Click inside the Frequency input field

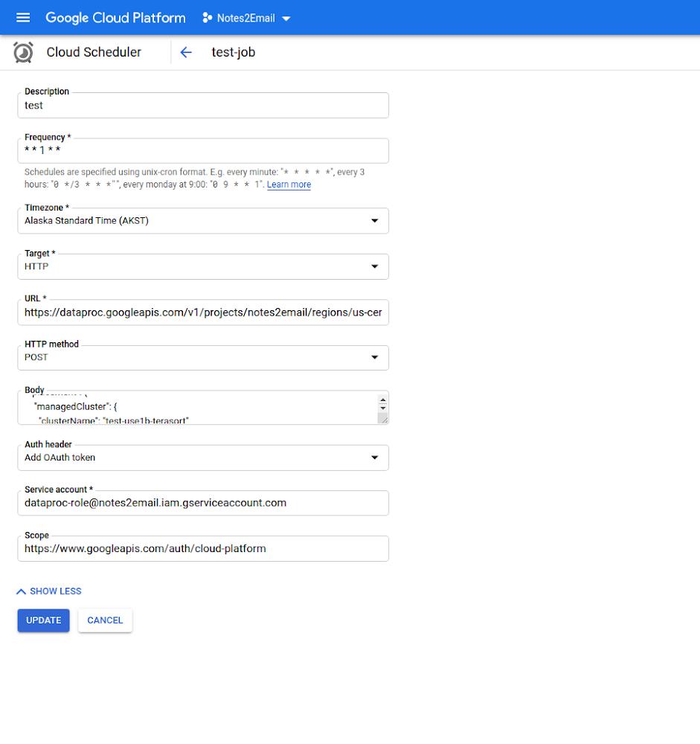pyautogui.click(x=201, y=150)
